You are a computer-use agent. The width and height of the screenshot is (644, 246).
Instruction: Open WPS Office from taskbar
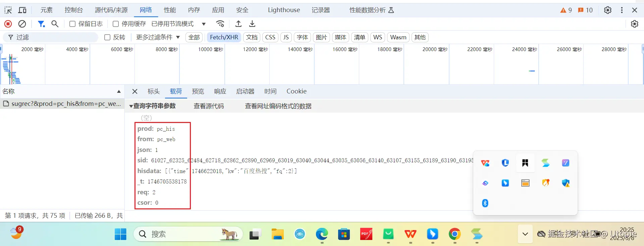tap(411, 234)
